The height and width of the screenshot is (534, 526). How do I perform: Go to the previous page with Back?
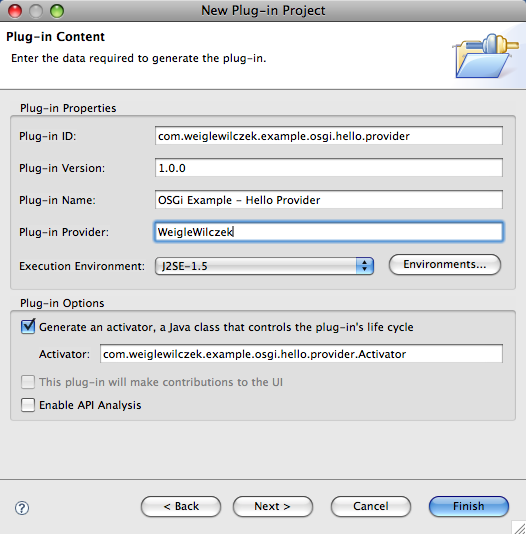click(x=181, y=506)
